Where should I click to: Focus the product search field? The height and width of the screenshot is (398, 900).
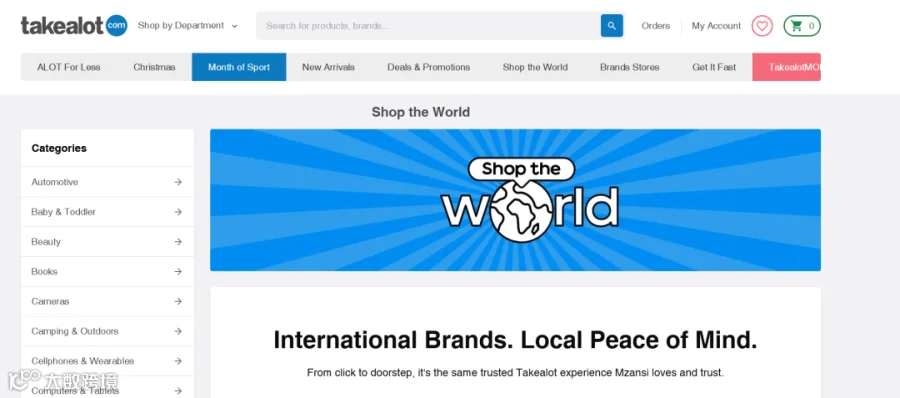(x=429, y=26)
